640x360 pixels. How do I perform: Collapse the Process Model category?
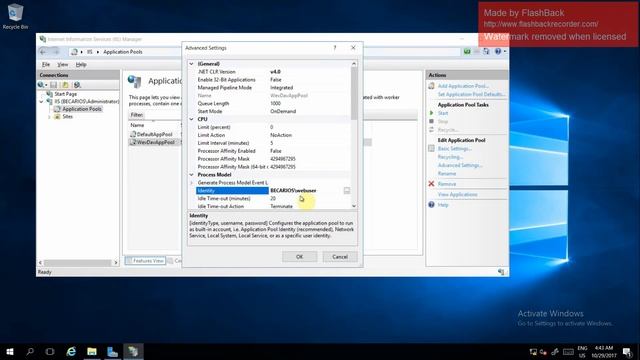(191, 175)
